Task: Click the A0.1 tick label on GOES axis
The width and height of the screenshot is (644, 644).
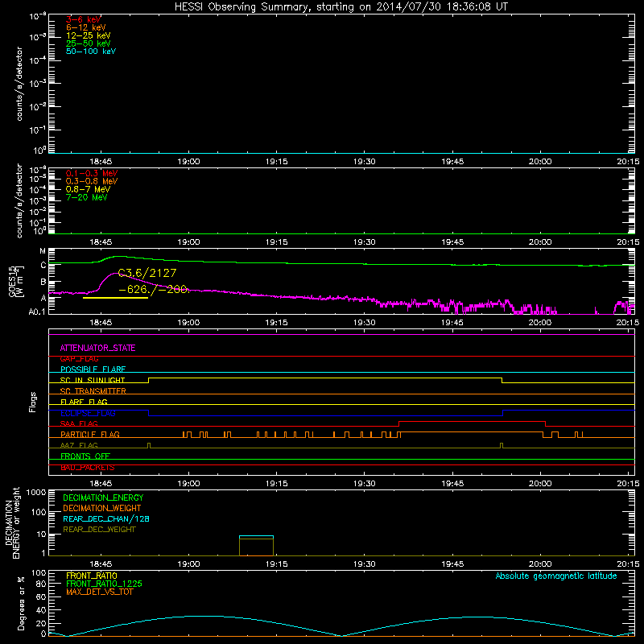Action: (37, 312)
